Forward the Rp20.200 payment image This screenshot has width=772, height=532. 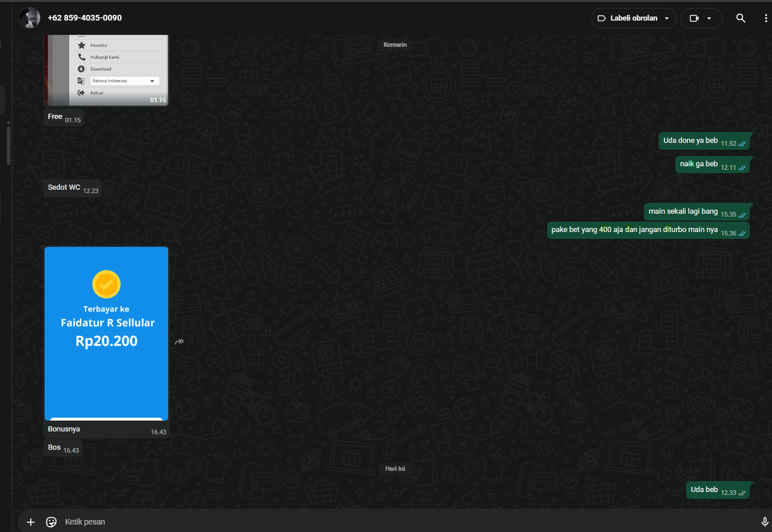click(180, 342)
